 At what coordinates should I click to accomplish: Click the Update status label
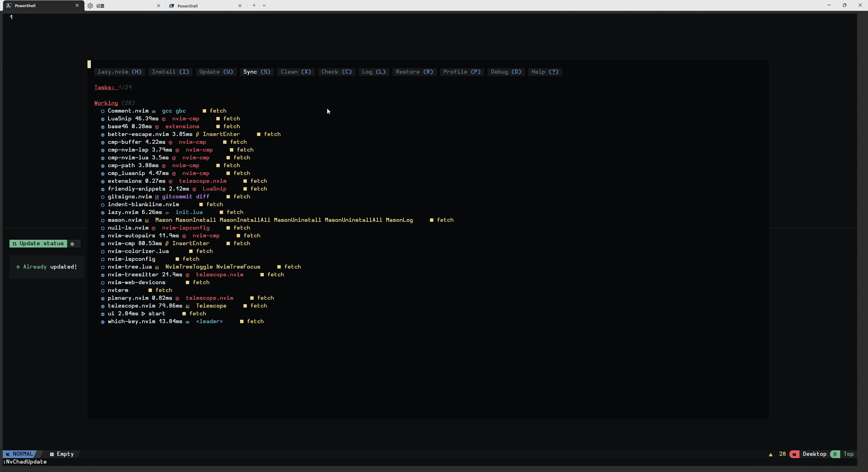tap(42, 243)
